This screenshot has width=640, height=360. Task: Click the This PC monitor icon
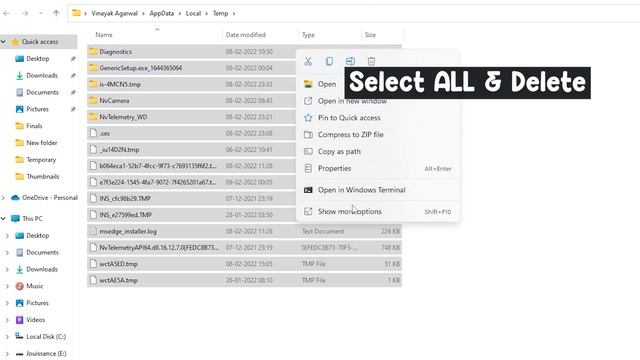tap(16, 219)
